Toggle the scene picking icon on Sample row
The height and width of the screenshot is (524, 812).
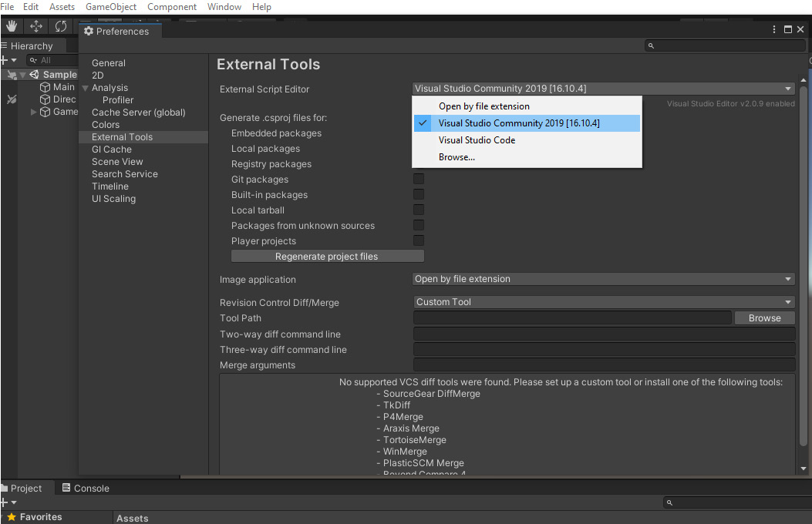(x=12, y=75)
